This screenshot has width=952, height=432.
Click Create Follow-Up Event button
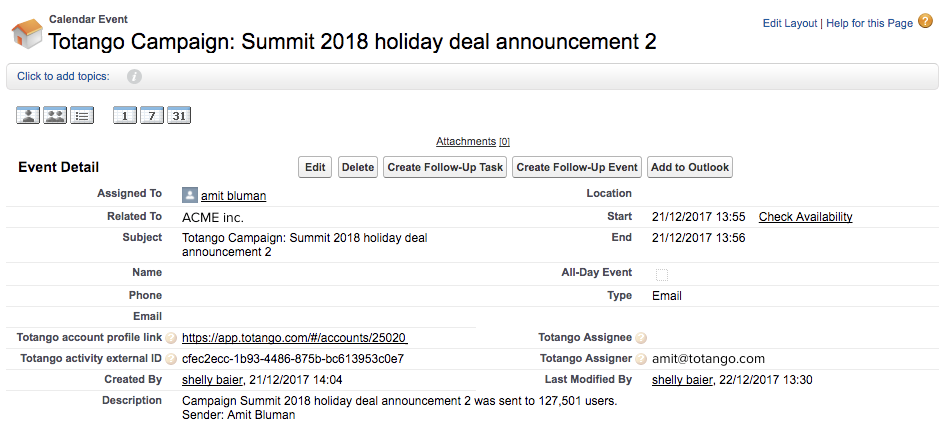click(577, 167)
